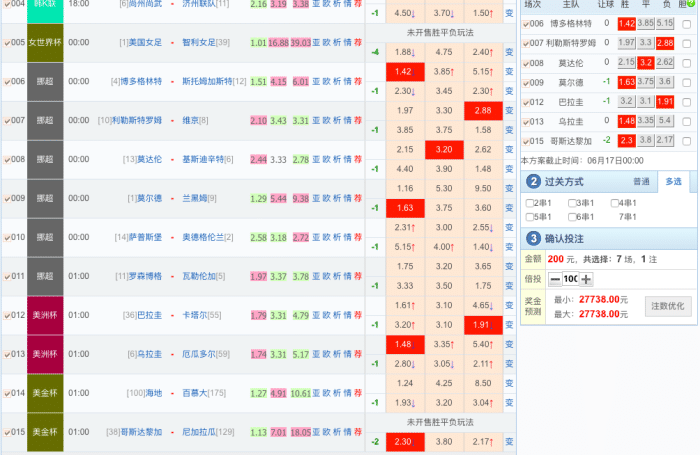
Task: Click 美金杯 league tag of match 014
Action: click(x=45, y=393)
